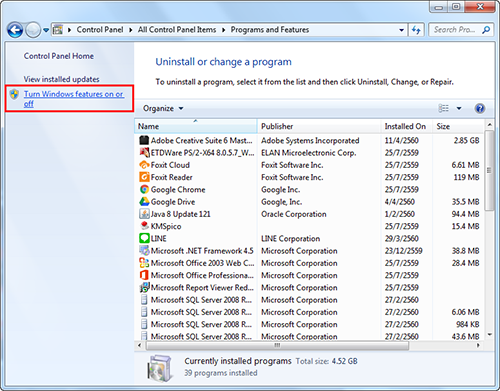Select Adobe Creative Suite 6 Mast... name
Viewport: 500px width, 391px height.
pyautogui.click(x=201, y=140)
